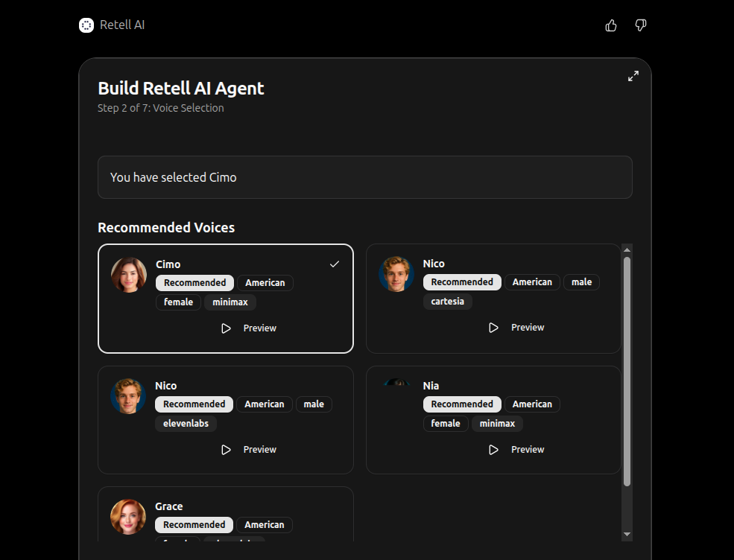
Task: Click the female tag on the Cimo card
Action: point(178,302)
